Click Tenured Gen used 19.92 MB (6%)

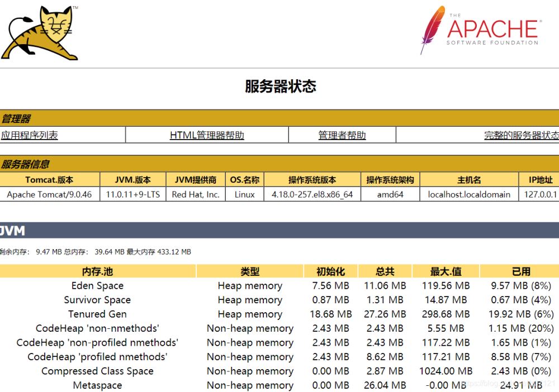tap(521, 314)
